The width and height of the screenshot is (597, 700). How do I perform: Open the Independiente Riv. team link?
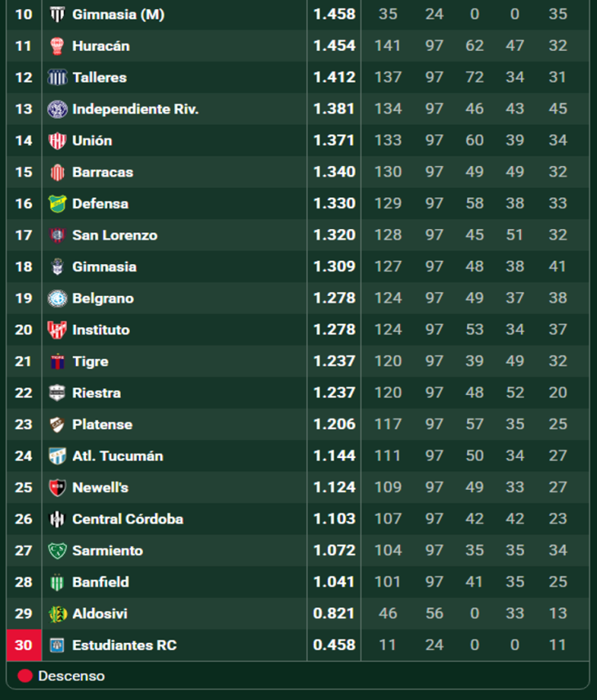pos(135,110)
